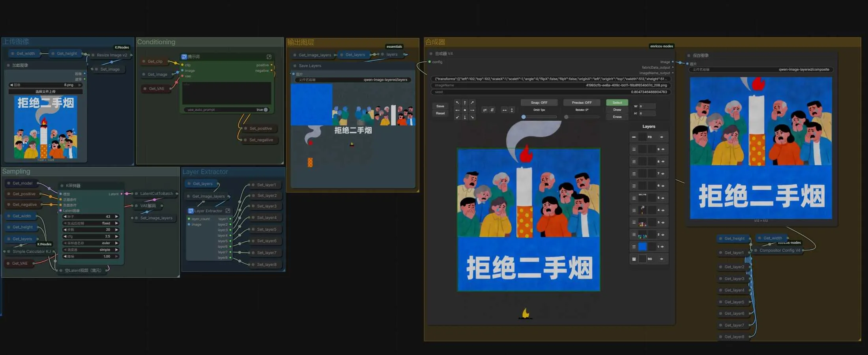Click the 选择文件上传 upload button
Screen dimensions: 868x355
point(46,91)
